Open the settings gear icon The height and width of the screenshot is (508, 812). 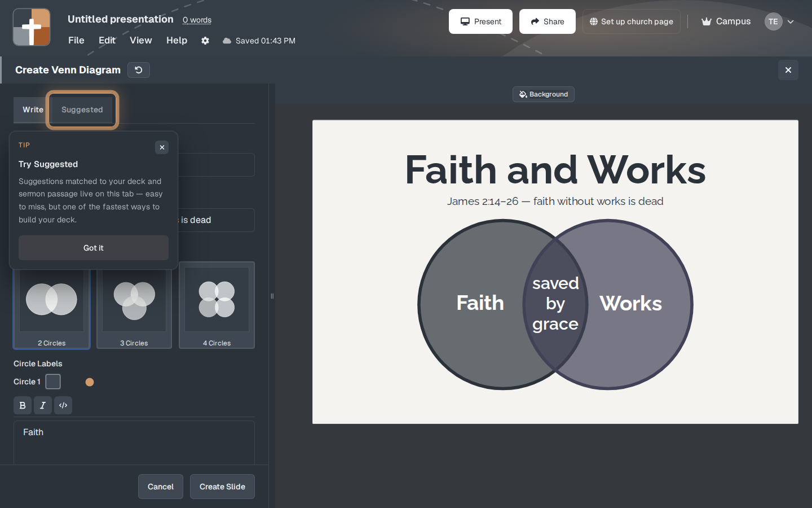point(205,41)
